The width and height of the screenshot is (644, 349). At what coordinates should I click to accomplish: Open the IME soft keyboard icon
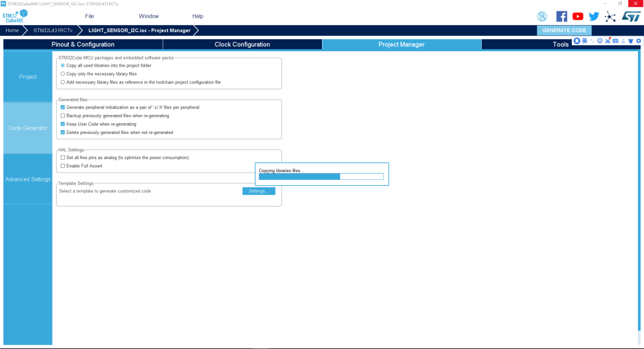coord(615,41)
